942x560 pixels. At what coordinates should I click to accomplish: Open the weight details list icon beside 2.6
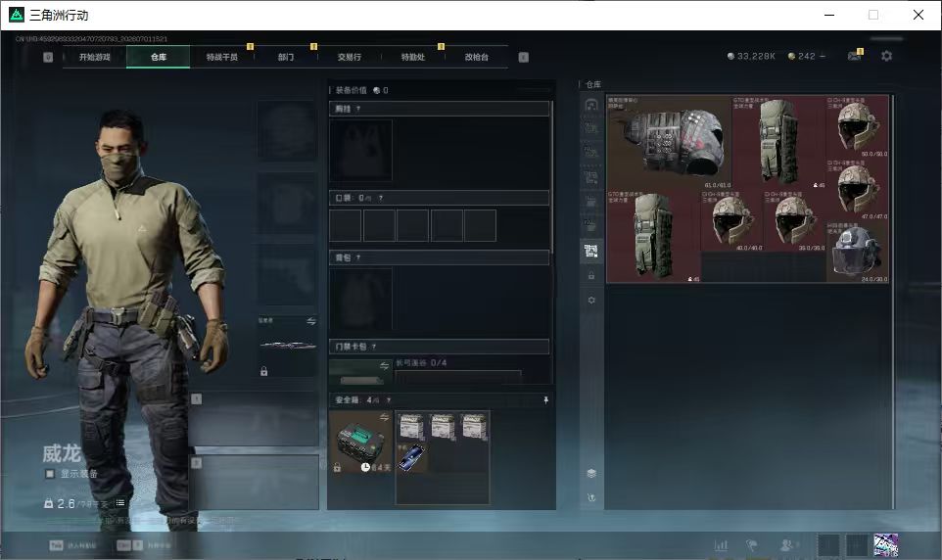tap(120, 503)
